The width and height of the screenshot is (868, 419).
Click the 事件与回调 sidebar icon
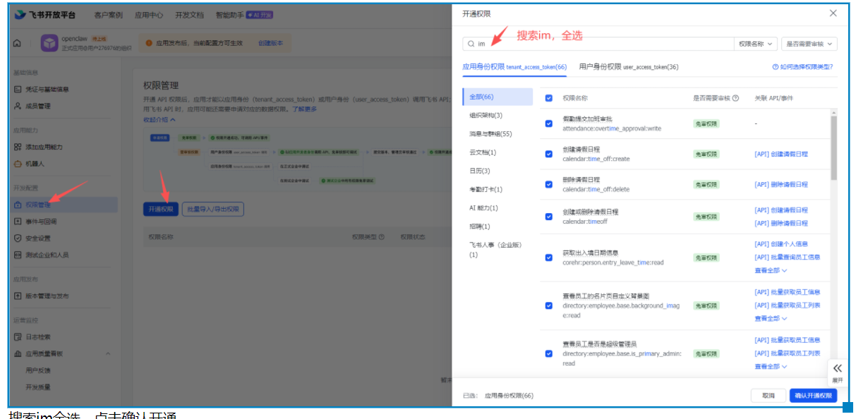(x=18, y=221)
